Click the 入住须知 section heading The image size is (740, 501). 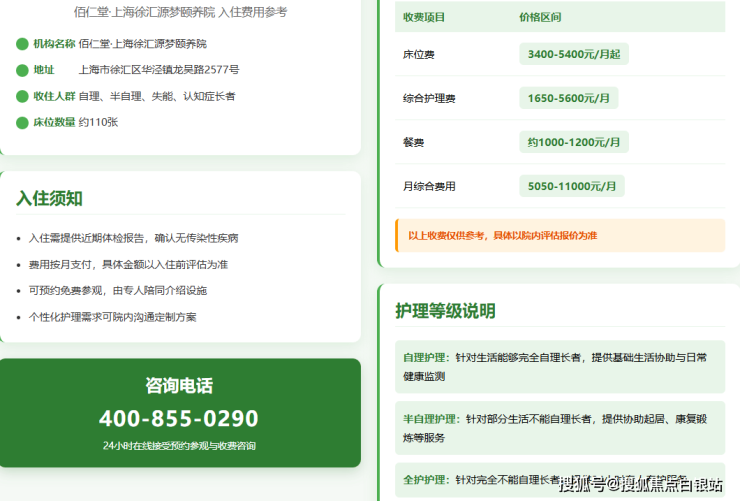pyautogui.click(x=50, y=198)
